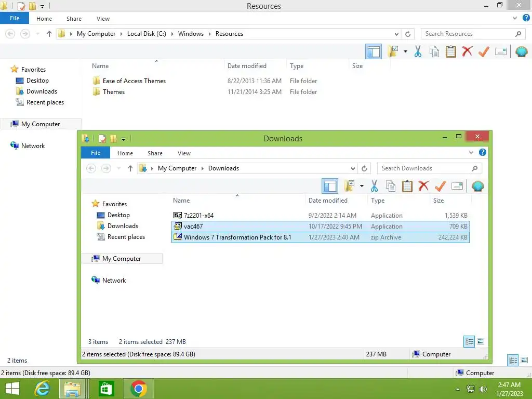
Task: Select Windows 7 Transformation Pack for 8.1 archive
Action: pos(321,237)
